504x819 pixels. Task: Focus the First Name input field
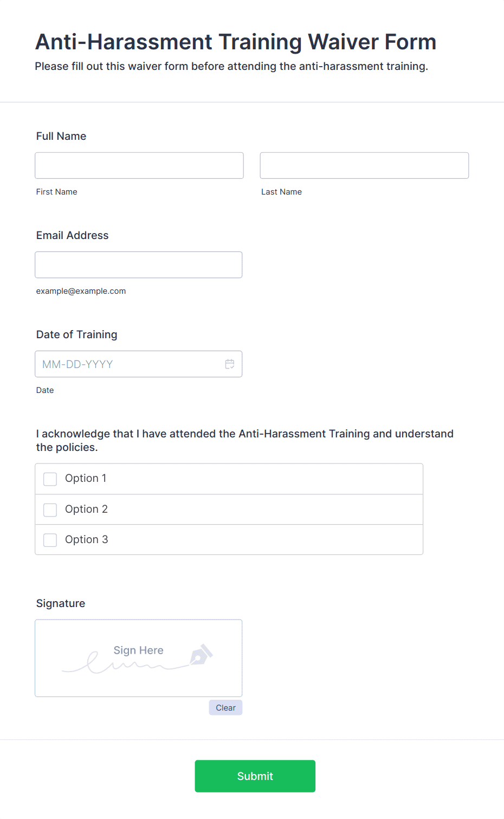pyautogui.click(x=139, y=165)
